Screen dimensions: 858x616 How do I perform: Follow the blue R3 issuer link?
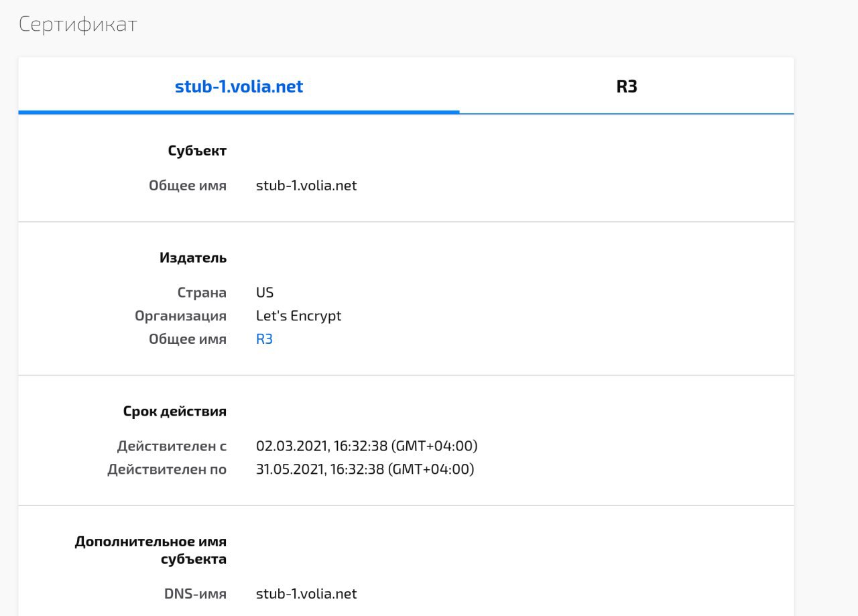(264, 339)
